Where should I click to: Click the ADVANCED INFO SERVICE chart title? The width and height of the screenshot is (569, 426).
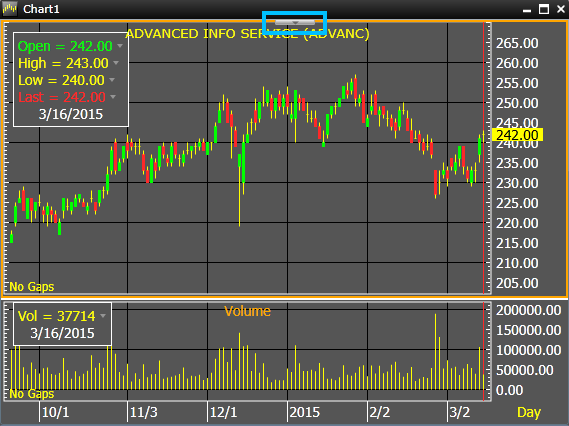click(x=247, y=34)
